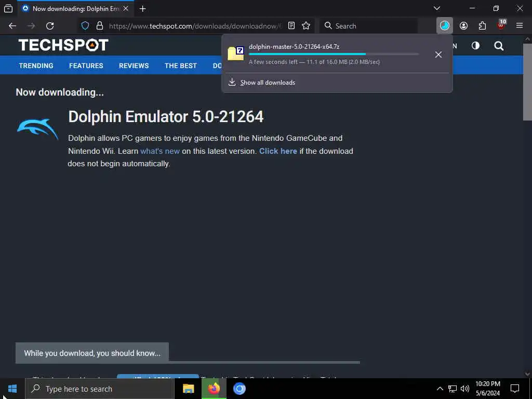Open the FEATURES section
This screenshot has width=532, height=399.
(86, 66)
